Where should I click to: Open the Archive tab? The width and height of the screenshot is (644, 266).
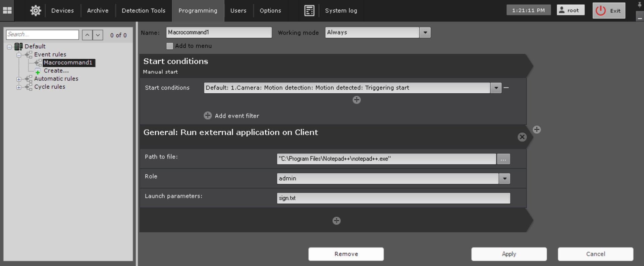pos(98,11)
